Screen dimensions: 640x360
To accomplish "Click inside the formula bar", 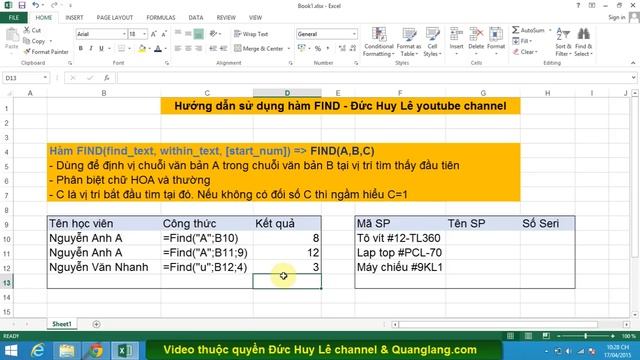I will click(373, 78).
